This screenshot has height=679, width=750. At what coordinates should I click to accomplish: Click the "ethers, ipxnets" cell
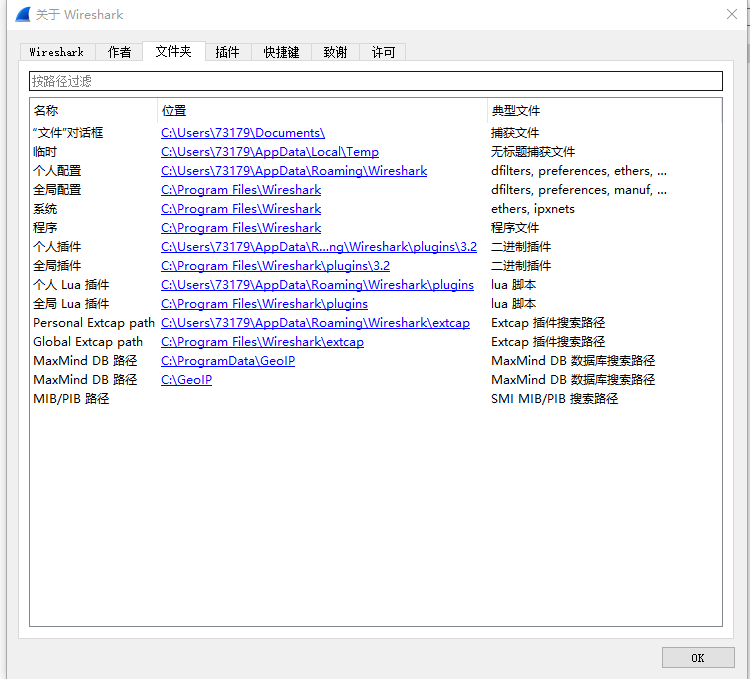pos(533,209)
